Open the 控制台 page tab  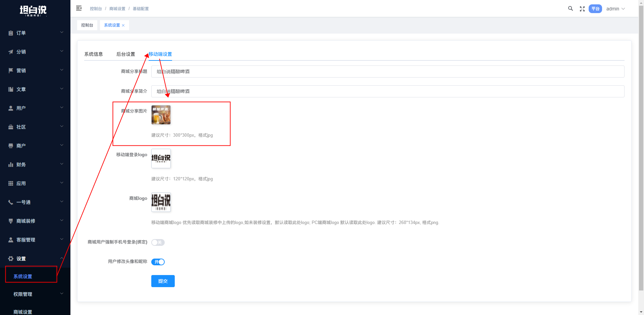87,25
